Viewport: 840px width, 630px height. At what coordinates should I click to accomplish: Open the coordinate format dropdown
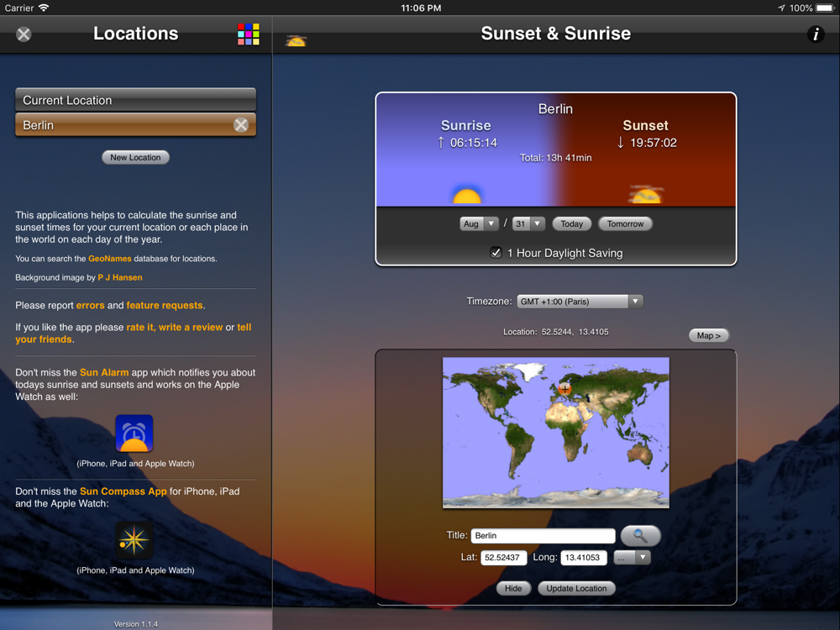(633, 558)
